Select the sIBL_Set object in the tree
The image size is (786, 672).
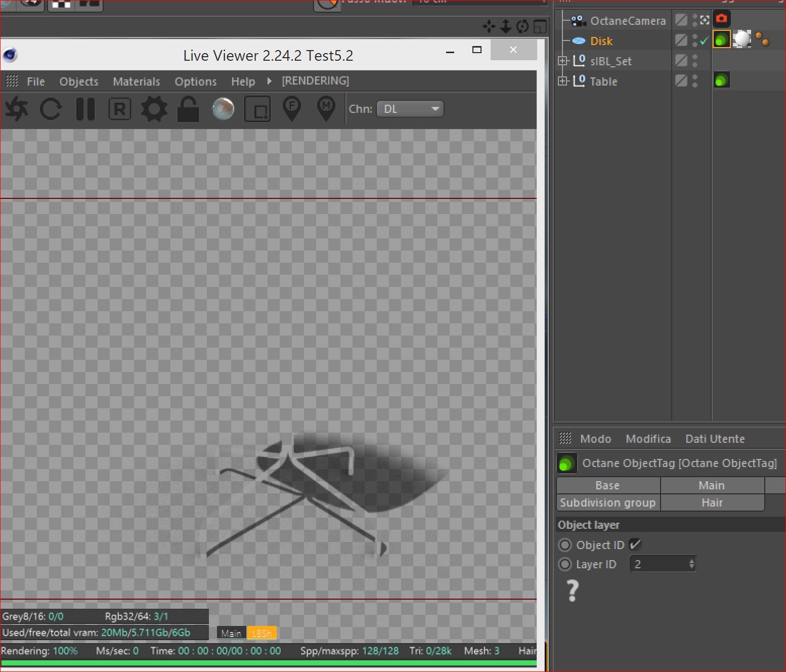pos(611,61)
